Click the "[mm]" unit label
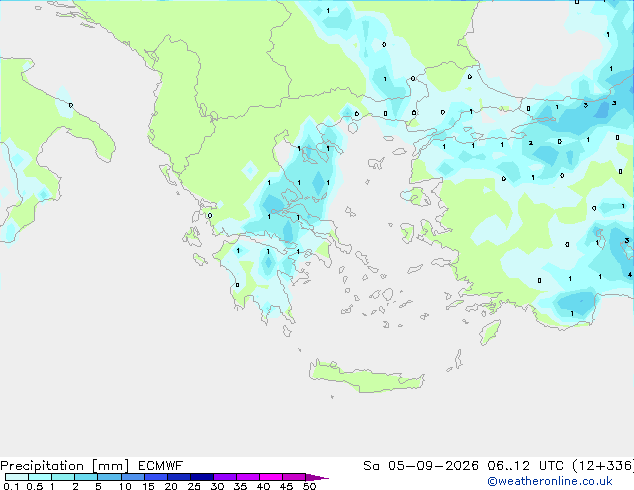 click(110, 466)
